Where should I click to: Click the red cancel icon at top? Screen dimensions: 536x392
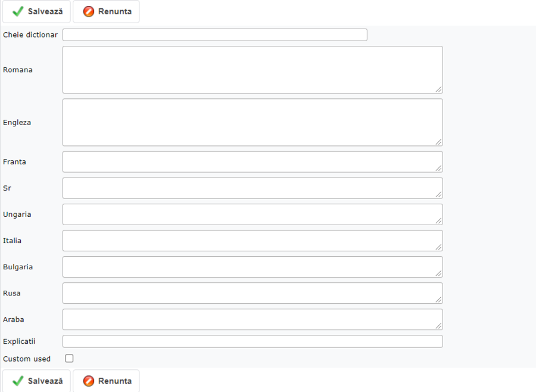tap(89, 11)
